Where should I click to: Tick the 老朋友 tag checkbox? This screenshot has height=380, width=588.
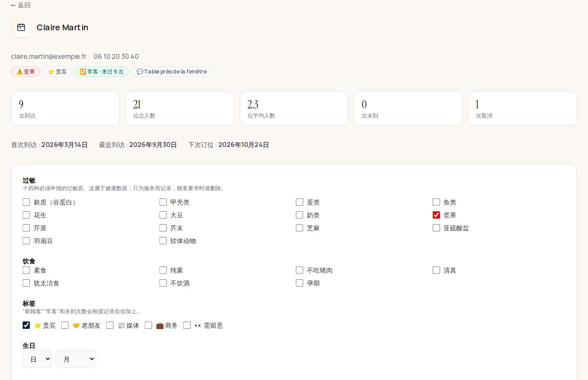65,325
